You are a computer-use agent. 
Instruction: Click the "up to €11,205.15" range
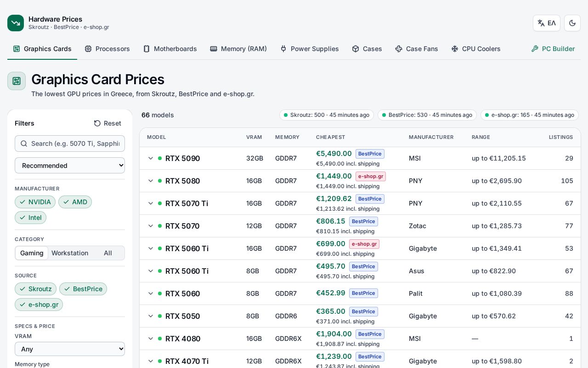point(499,158)
